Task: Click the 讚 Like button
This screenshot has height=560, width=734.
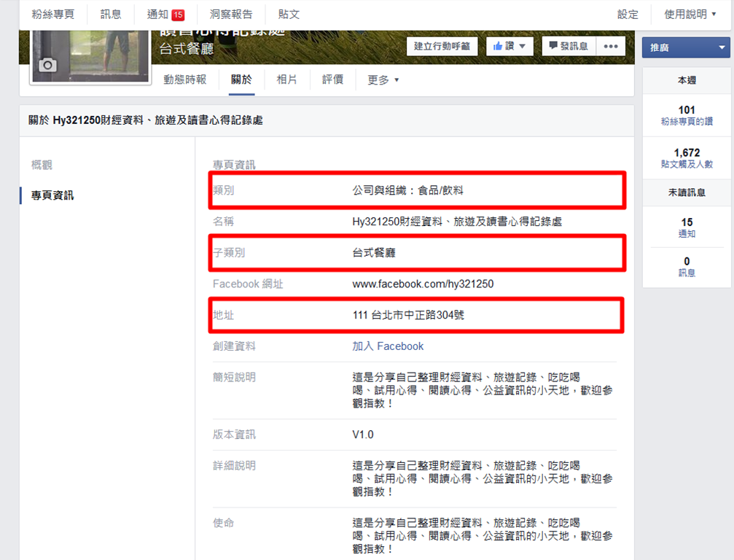Action: 509,46
